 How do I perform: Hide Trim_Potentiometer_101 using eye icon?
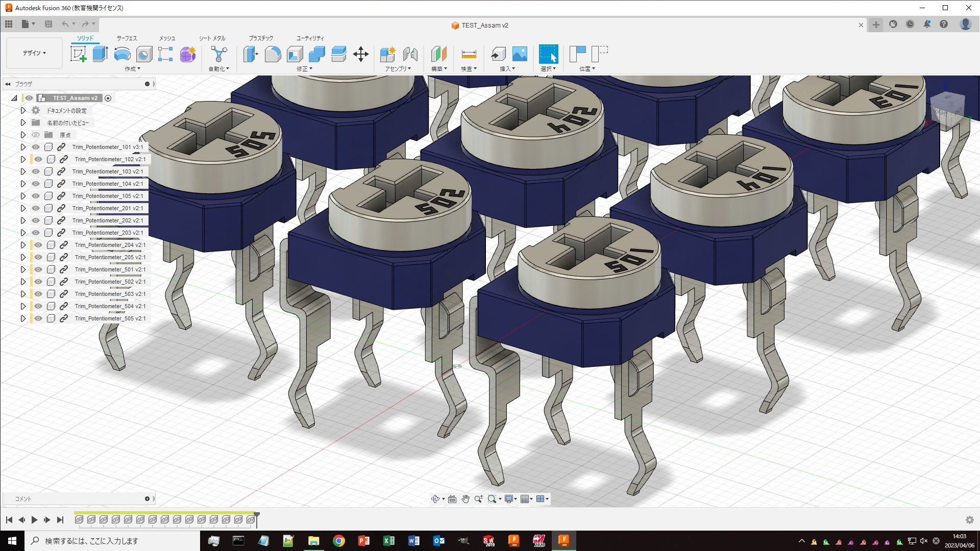[36, 147]
